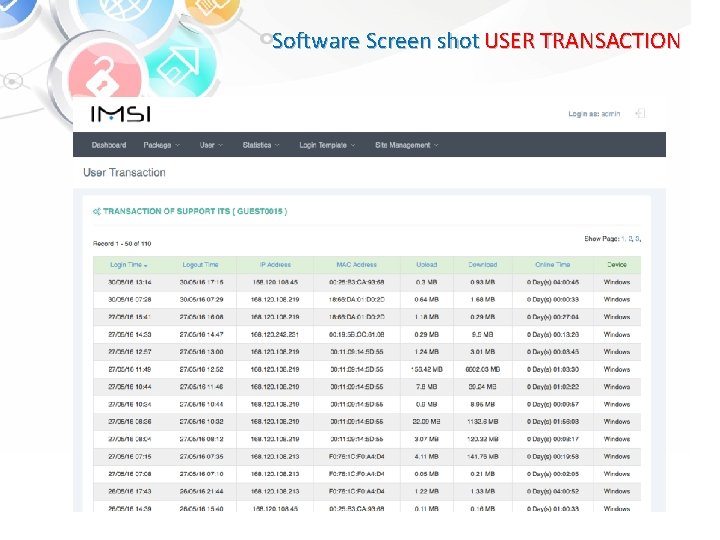
Task: Click the 1.33 MB download value
Action: click(483, 492)
